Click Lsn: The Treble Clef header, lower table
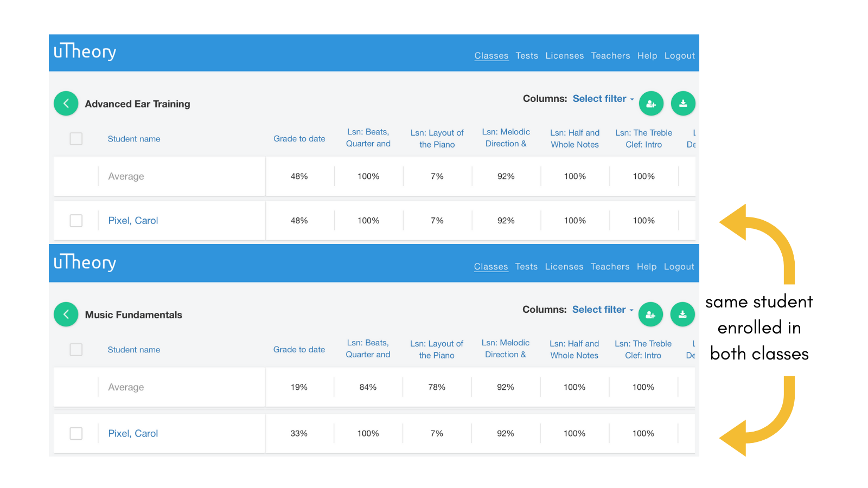 (x=643, y=350)
